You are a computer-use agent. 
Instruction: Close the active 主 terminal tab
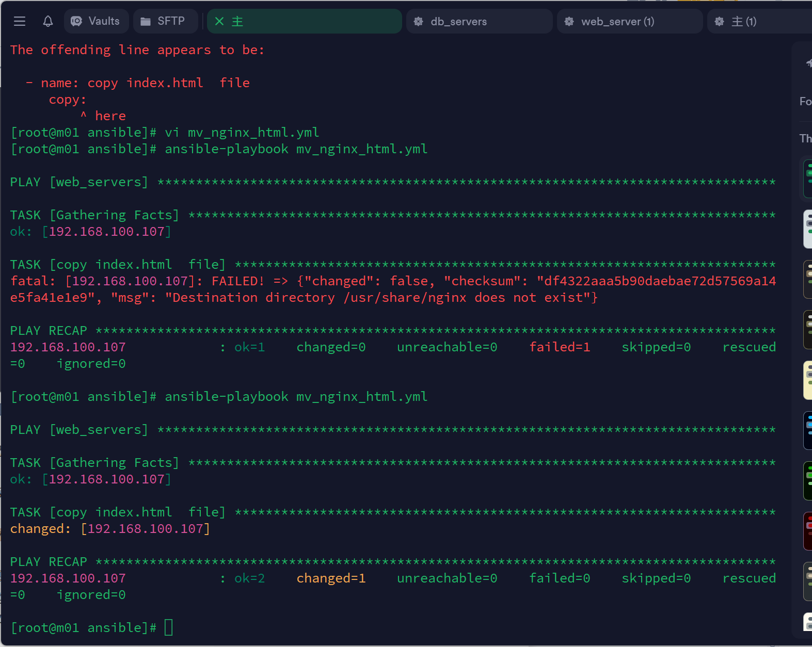(x=219, y=21)
